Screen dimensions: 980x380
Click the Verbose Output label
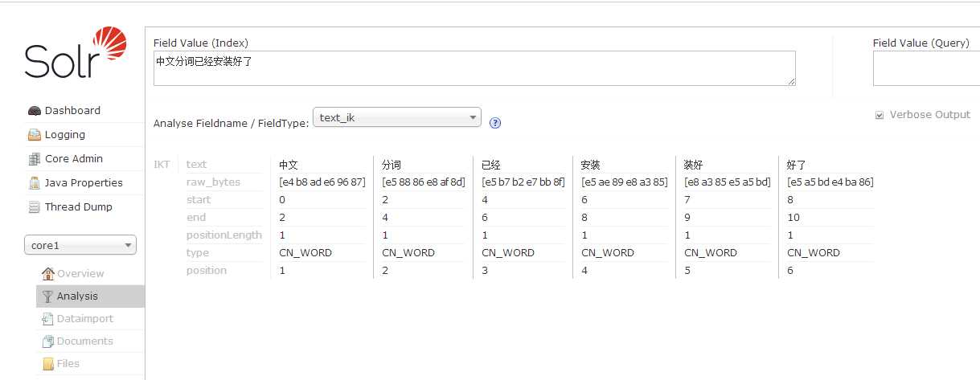[x=930, y=115]
